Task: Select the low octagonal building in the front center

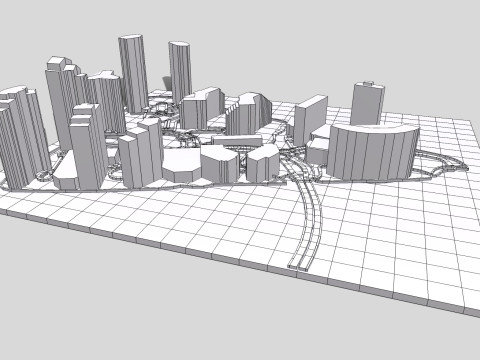Action: click(x=182, y=166)
